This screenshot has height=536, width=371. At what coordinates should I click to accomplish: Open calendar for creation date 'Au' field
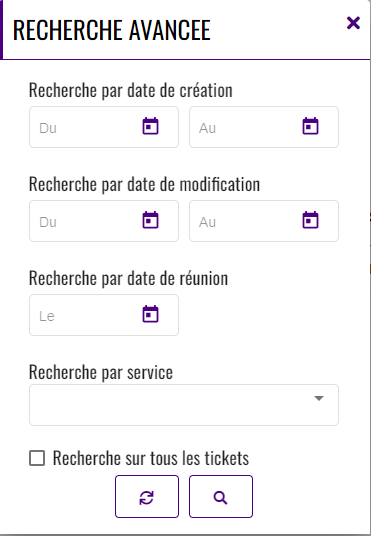coord(310,126)
